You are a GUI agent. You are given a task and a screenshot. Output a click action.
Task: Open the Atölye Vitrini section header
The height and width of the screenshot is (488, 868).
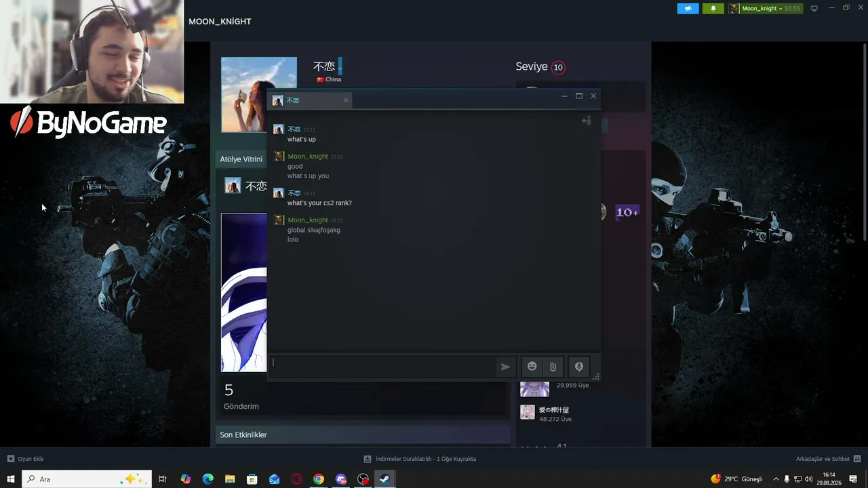point(241,159)
